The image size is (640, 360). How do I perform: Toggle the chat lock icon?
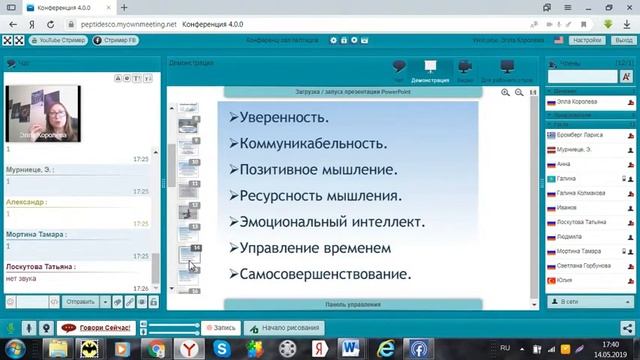(153, 302)
